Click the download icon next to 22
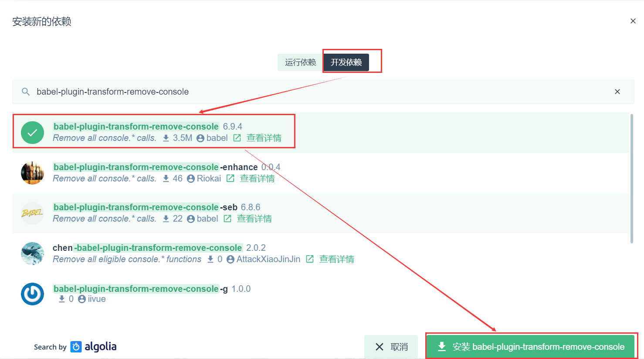Viewport: 644px width, 359px height. click(x=166, y=219)
